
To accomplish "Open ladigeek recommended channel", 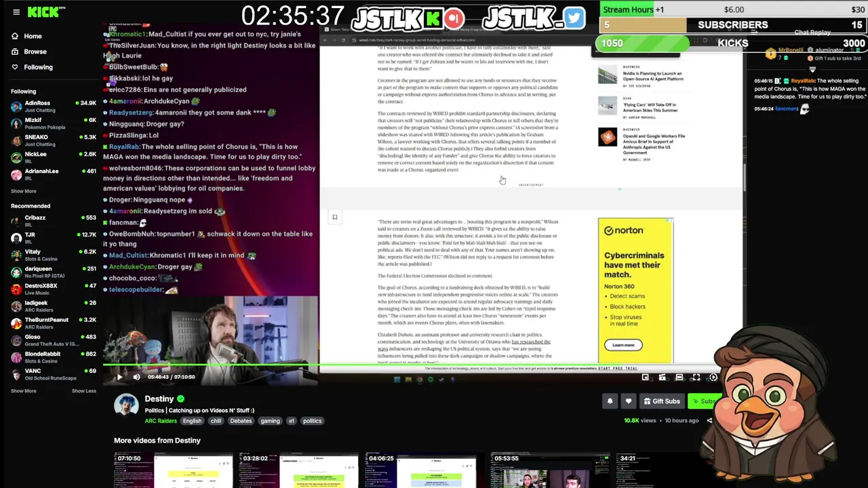I will click(53, 306).
